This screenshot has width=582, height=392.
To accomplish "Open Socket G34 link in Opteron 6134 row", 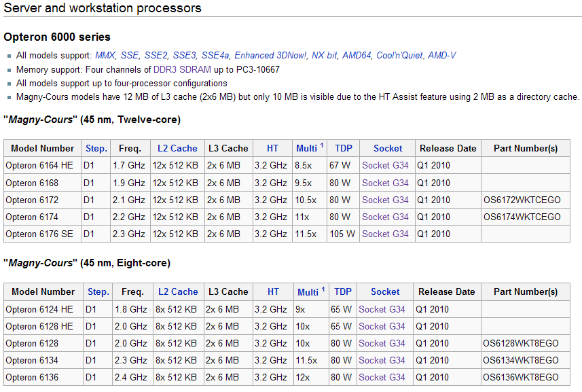I will click(382, 360).
